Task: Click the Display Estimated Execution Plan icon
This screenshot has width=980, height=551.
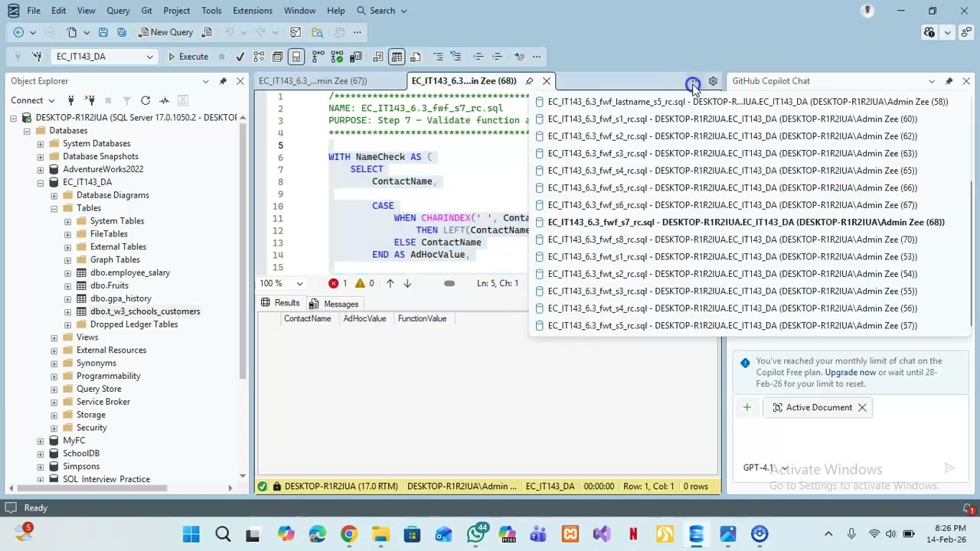Action: 259,57
